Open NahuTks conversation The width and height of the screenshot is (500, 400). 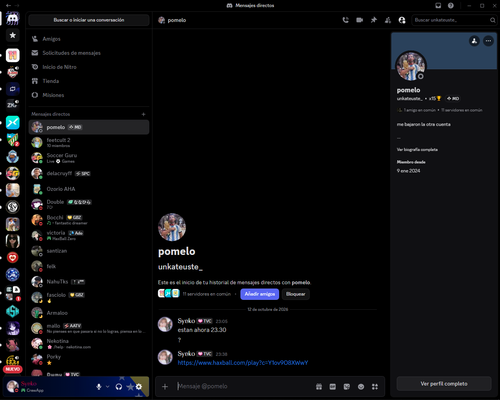pos(89,282)
